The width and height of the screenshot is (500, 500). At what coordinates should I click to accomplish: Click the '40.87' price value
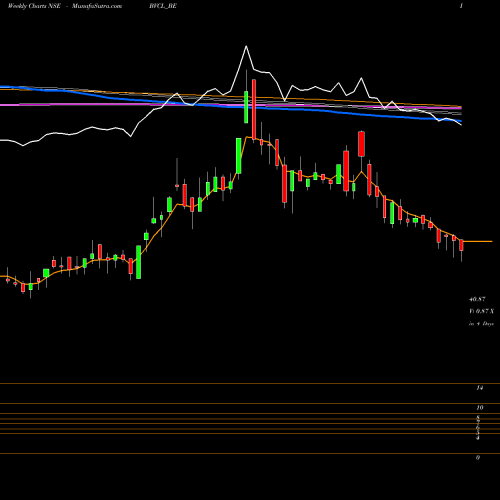[x=477, y=299]
